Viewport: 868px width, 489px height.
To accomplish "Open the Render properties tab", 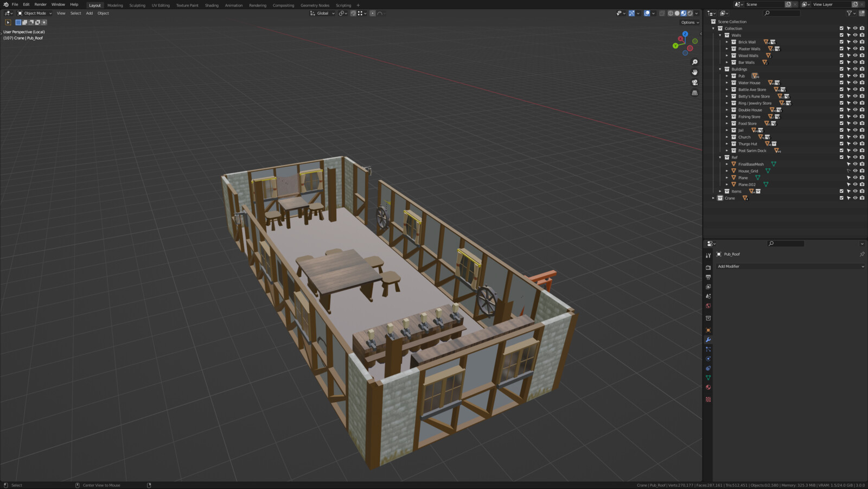I will pos(708,268).
